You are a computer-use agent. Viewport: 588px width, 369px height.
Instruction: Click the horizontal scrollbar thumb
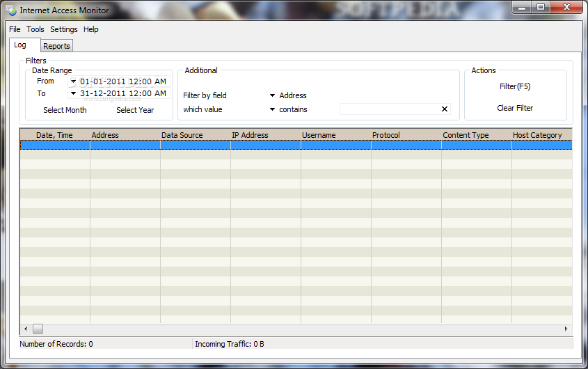[x=38, y=329]
